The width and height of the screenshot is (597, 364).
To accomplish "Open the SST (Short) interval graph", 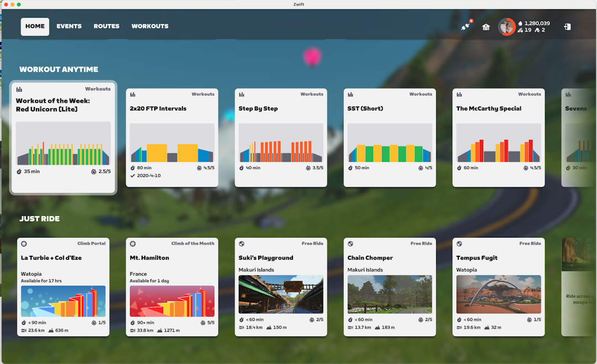I will (390, 143).
